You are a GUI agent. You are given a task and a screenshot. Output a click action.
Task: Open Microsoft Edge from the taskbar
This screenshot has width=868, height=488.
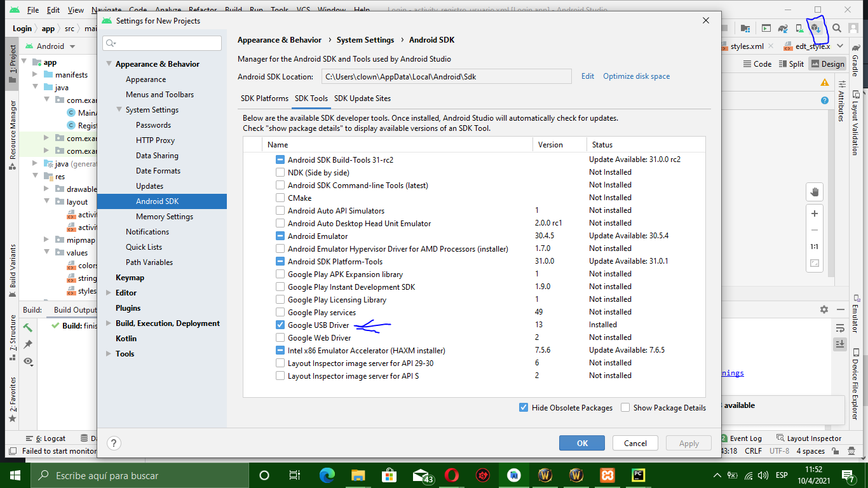(327, 475)
